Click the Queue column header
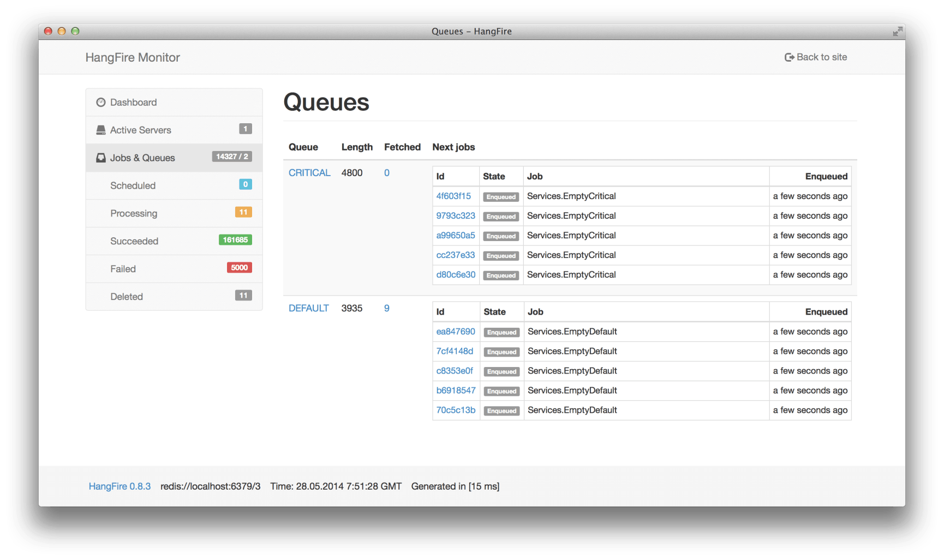Screen dimensions: 944x560 tap(303, 147)
